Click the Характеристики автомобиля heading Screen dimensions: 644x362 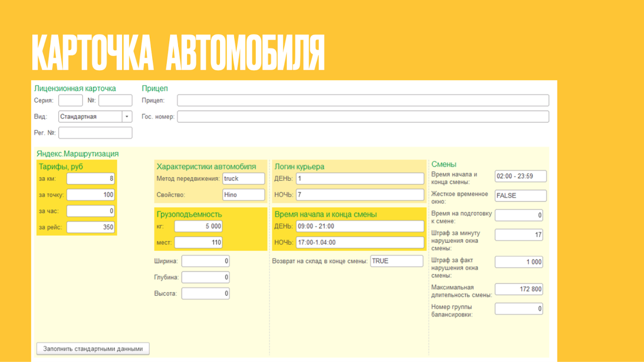click(206, 167)
